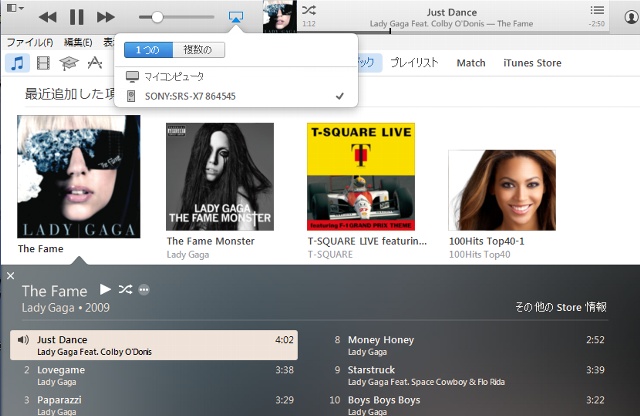This screenshot has height=416, width=640.
Task: Select the Money Honey track
Action: click(467, 345)
